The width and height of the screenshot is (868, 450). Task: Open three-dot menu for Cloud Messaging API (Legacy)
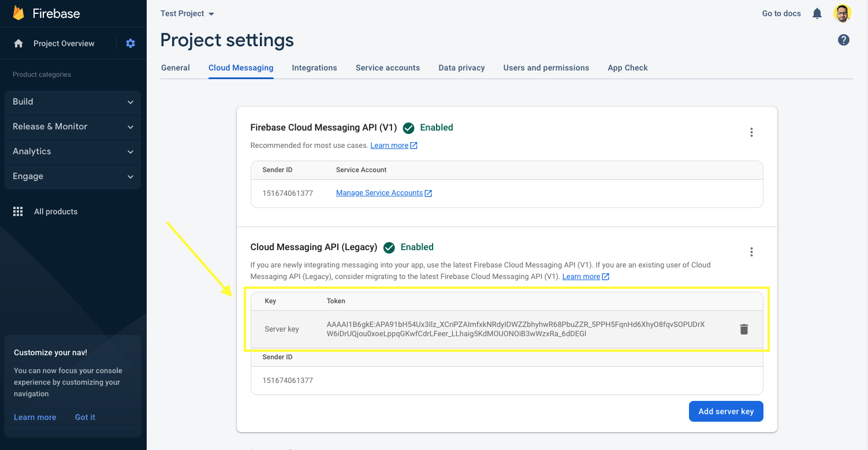[751, 252]
